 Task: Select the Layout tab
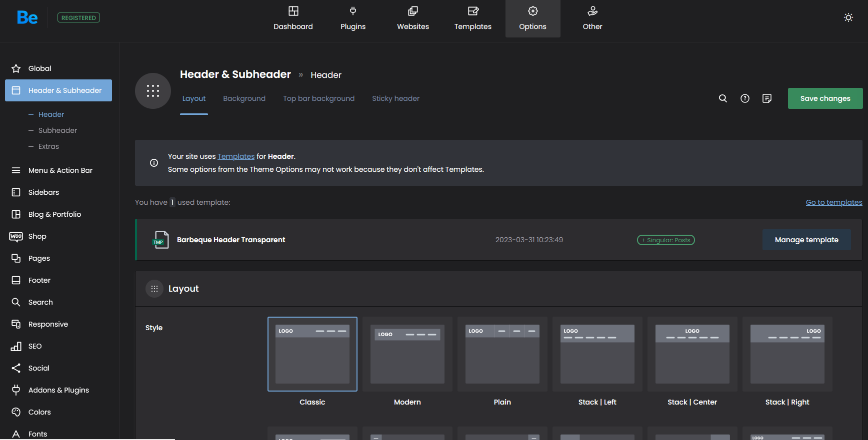194,99
